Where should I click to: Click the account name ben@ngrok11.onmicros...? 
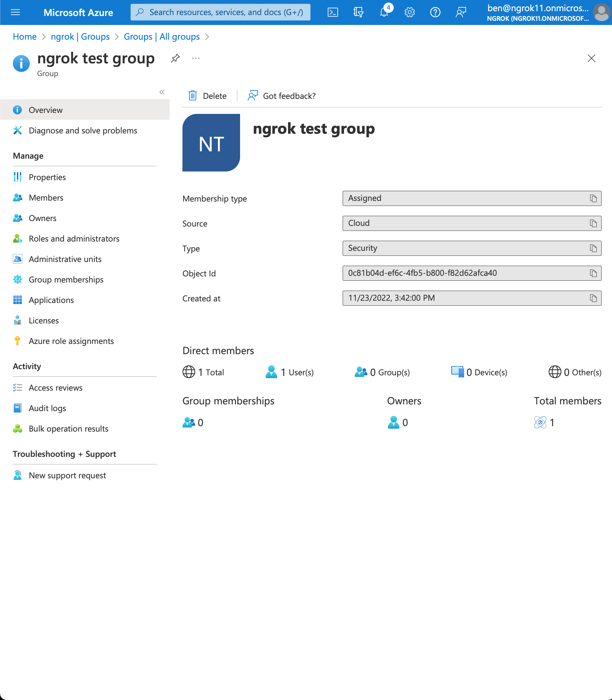538,8
